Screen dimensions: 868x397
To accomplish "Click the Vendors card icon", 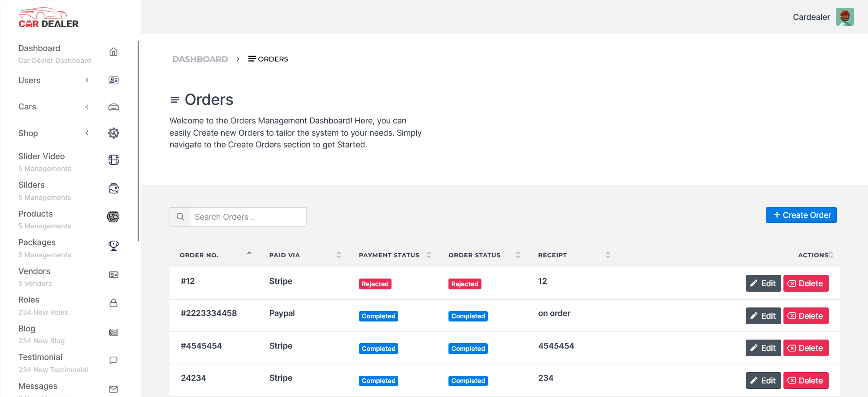I will point(113,275).
